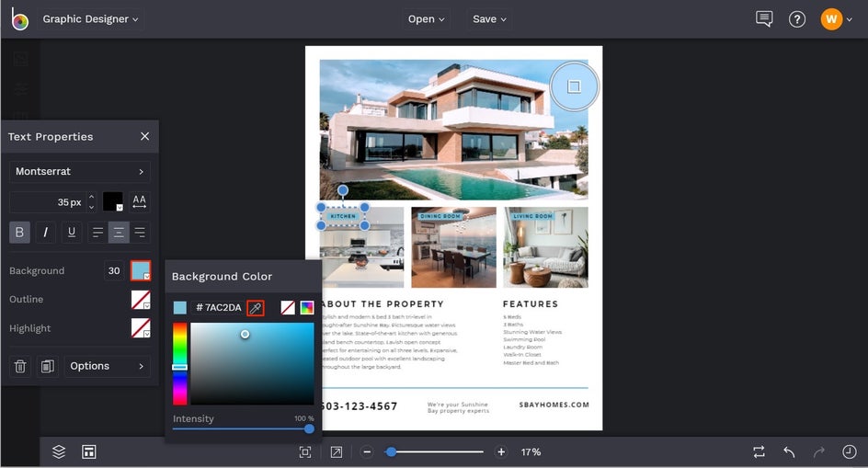868x468 pixels.
Task: Open the Save menu
Action: click(x=489, y=18)
